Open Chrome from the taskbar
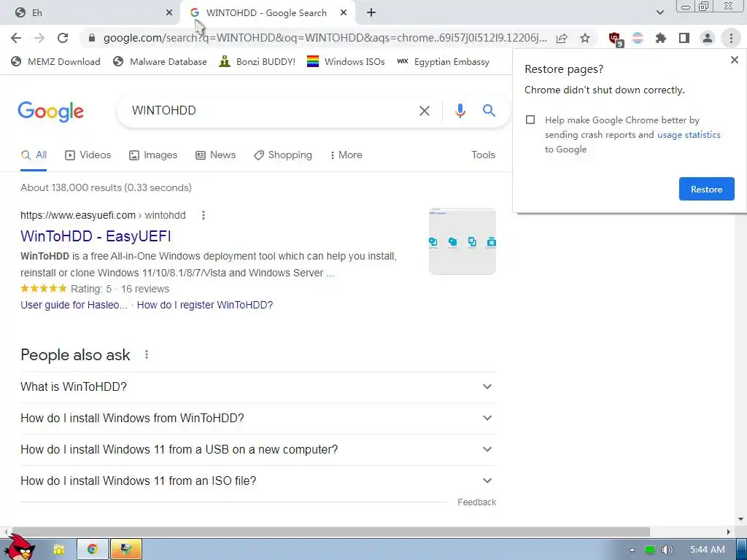The image size is (747, 560). pyautogui.click(x=93, y=550)
